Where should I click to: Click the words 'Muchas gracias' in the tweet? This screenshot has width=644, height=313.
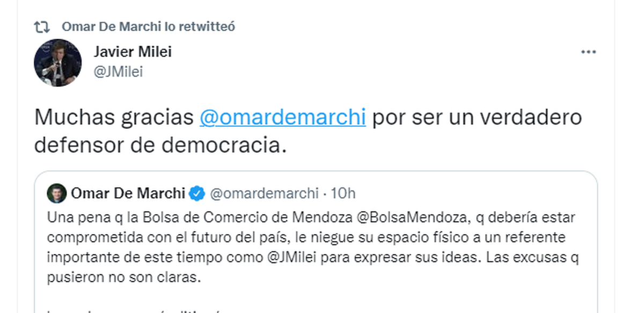(114, 118)
